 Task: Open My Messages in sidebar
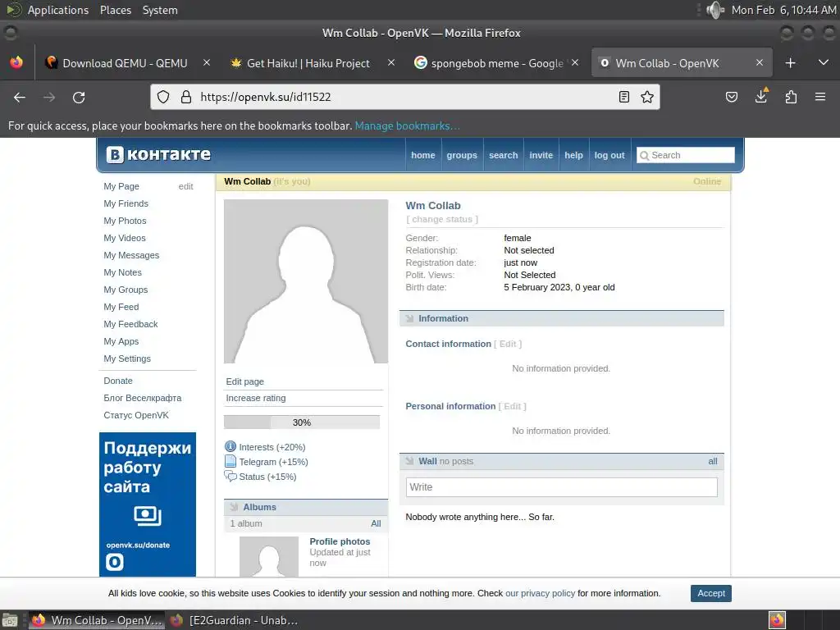(x=131, y=255)
